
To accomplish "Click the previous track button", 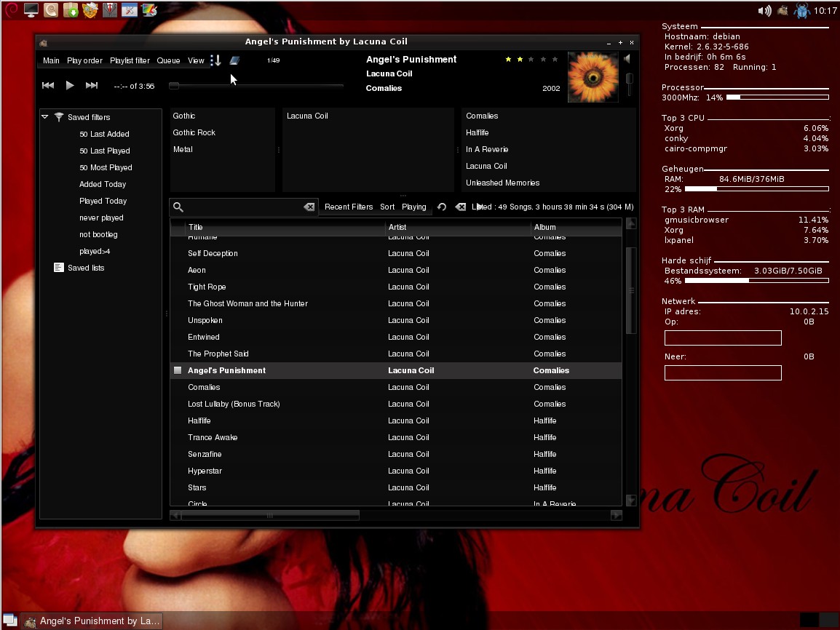I will [48, 86].
